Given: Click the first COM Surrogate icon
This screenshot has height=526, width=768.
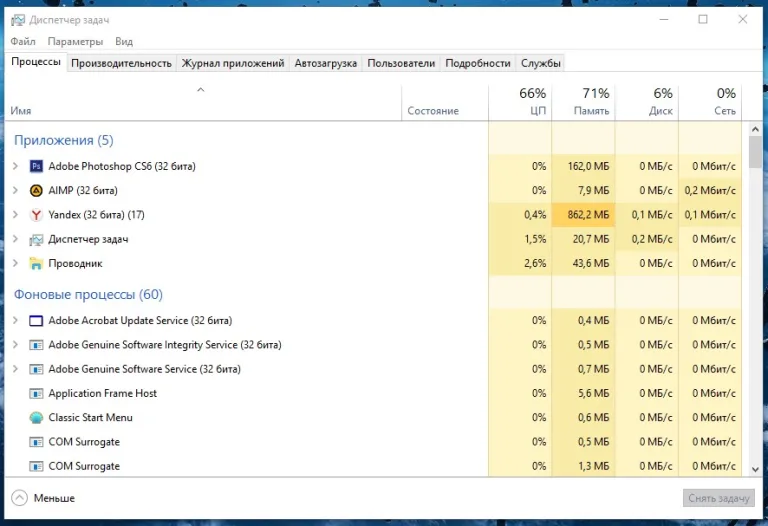Looking at the screenshot, I should click(x=36, y=442).
